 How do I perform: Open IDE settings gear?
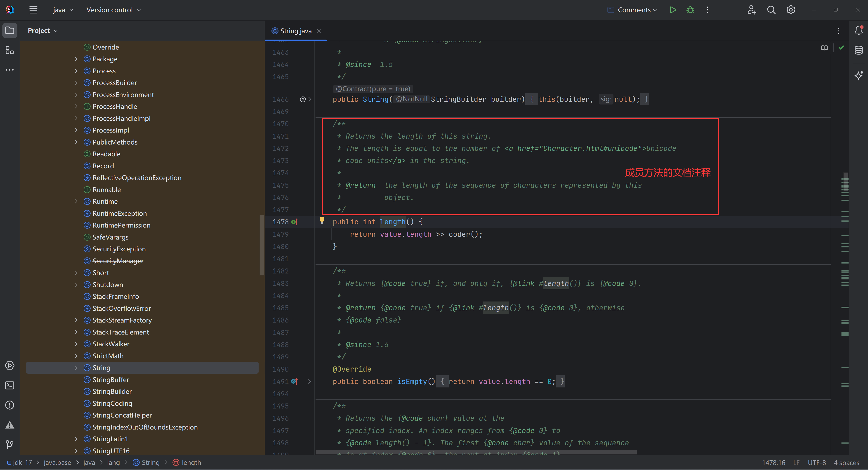click(x=791, y=10)
